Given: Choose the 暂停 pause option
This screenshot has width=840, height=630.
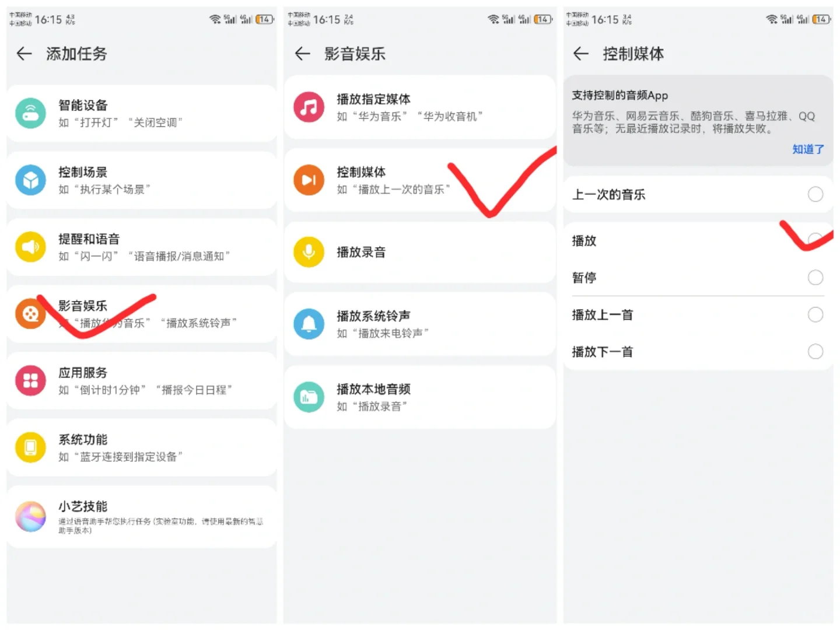Looking at the screenshot, I should tap(815, 277).
